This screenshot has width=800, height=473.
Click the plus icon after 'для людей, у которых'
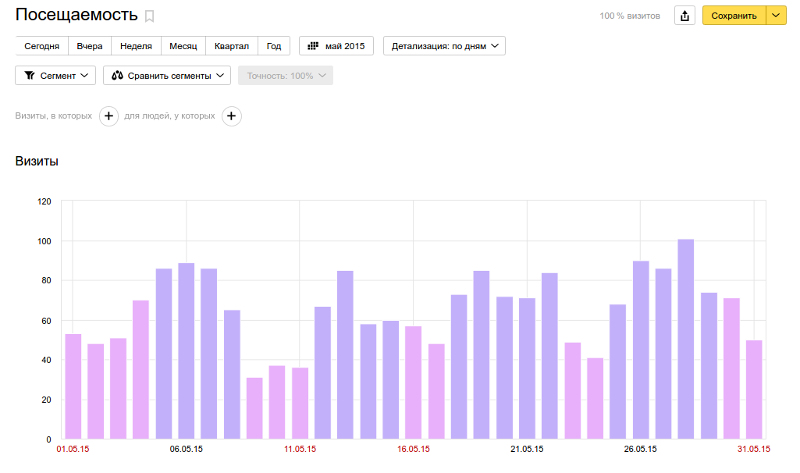[231, 116]
